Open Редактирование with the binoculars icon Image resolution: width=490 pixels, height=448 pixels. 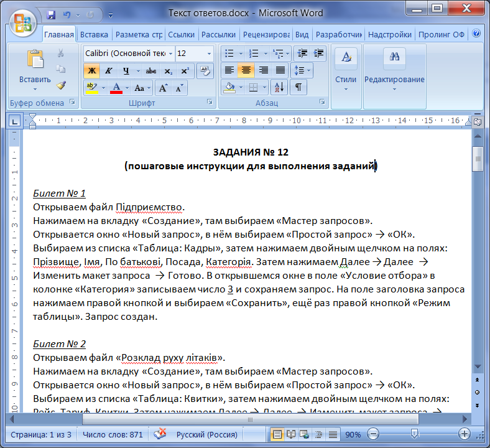(x=394, y=71)
